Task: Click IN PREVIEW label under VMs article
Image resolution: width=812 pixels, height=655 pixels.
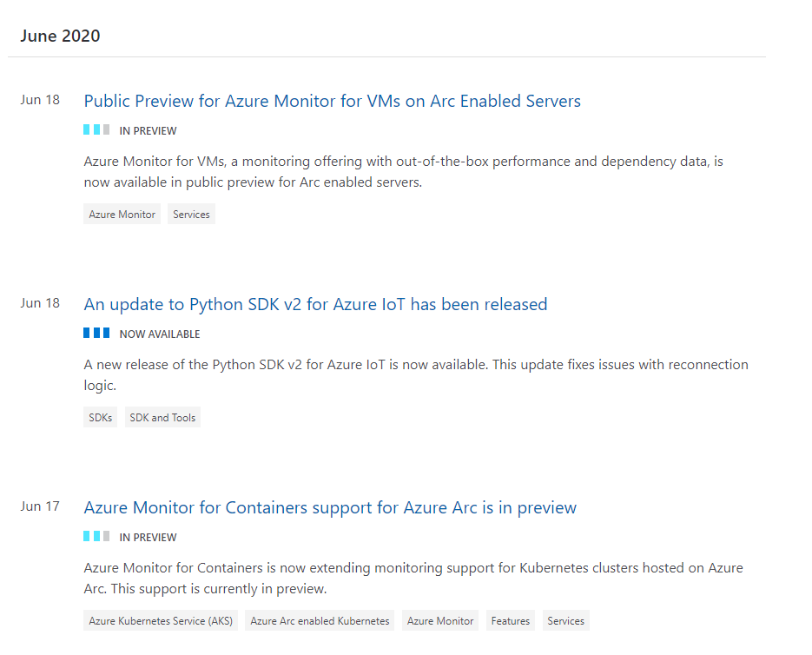Action: coord(148,131)
